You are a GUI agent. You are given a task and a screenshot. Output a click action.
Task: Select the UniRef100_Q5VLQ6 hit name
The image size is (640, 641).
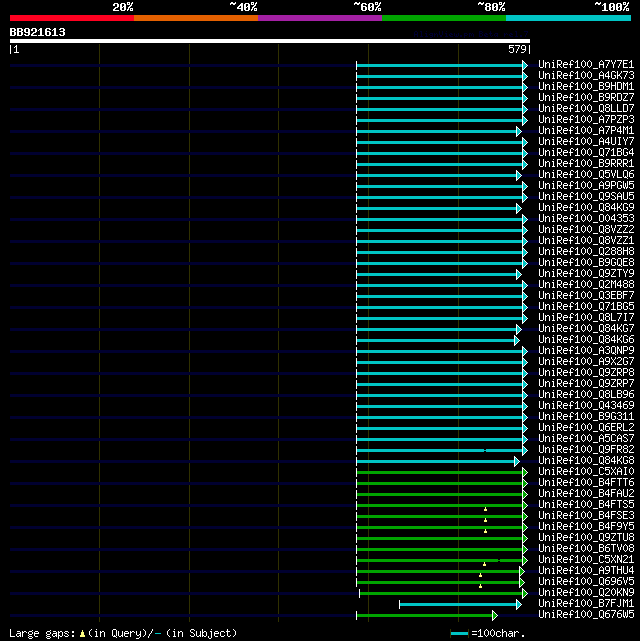(586, 175)
